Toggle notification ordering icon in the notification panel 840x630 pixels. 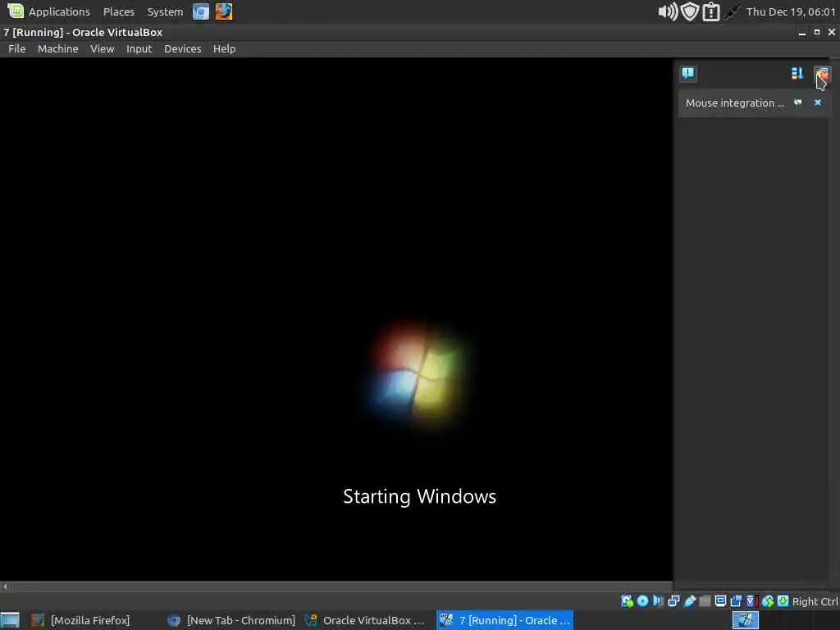click(797, 73)
